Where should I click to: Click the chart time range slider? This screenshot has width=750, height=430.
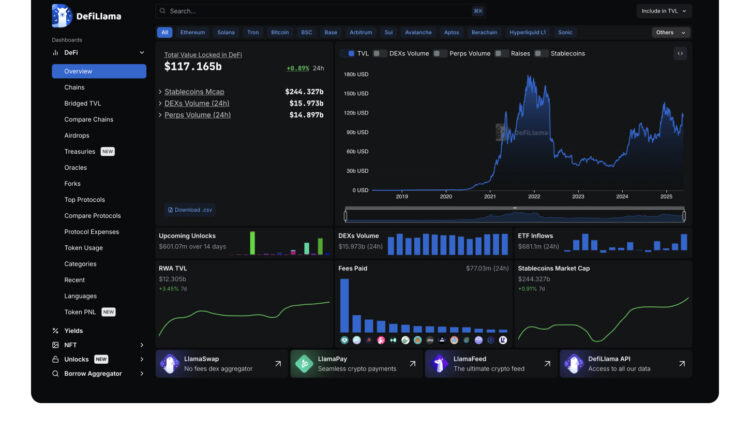click(x=515, y=214)
